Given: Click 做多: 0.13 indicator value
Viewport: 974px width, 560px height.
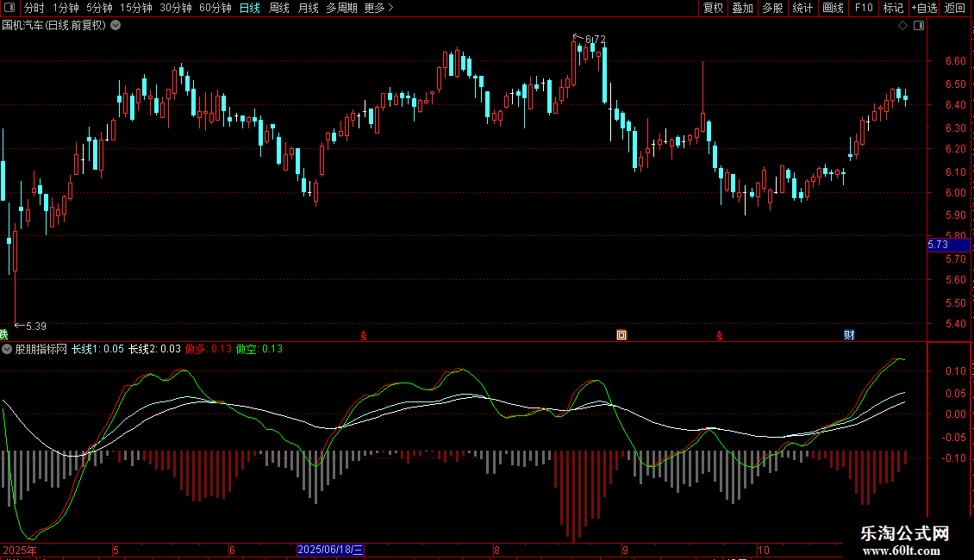Looking at the screenshot, I should (208, 349).
